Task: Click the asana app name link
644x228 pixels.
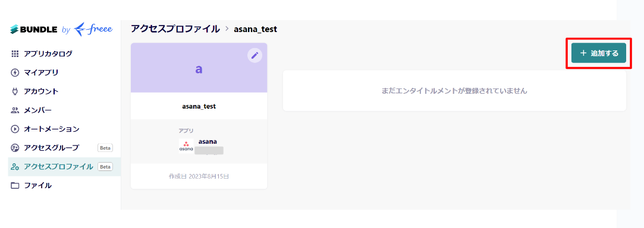Action: tap(208, 141)
